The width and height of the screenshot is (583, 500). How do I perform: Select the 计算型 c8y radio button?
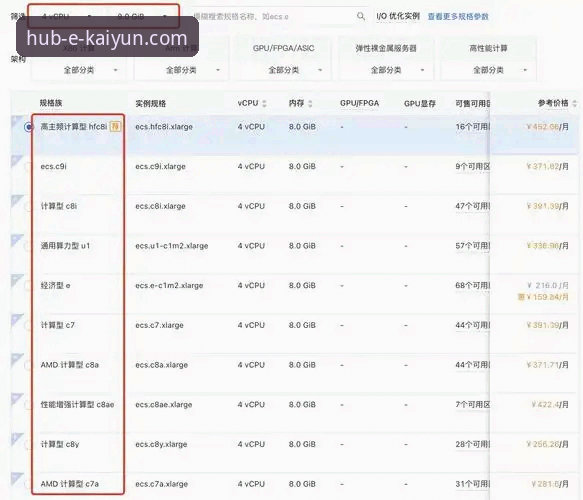pos(29,445)
